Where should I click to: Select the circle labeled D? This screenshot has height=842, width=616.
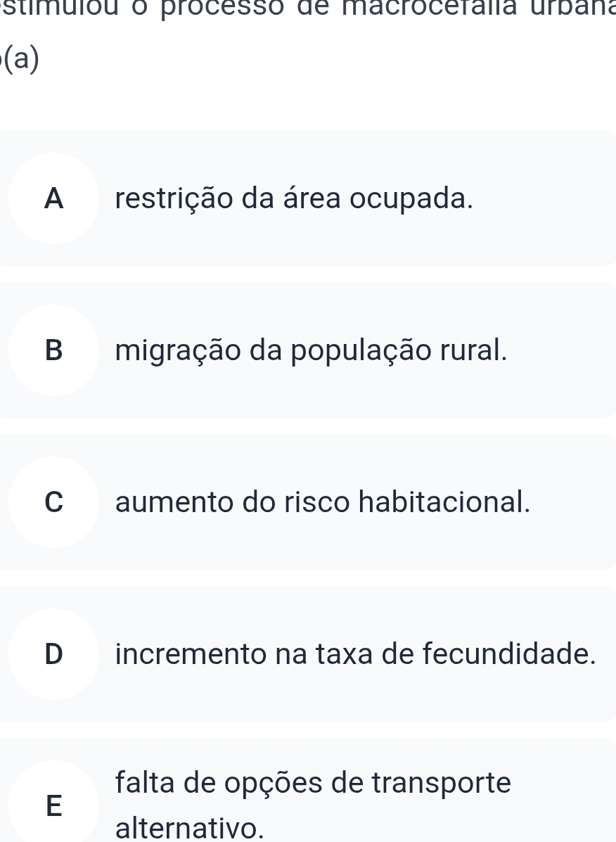[53, 654]
